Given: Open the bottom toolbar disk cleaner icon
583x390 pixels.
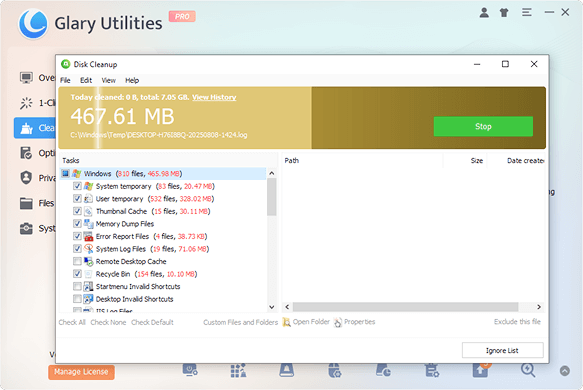Looking at the screenshot, I should [287, 370].
